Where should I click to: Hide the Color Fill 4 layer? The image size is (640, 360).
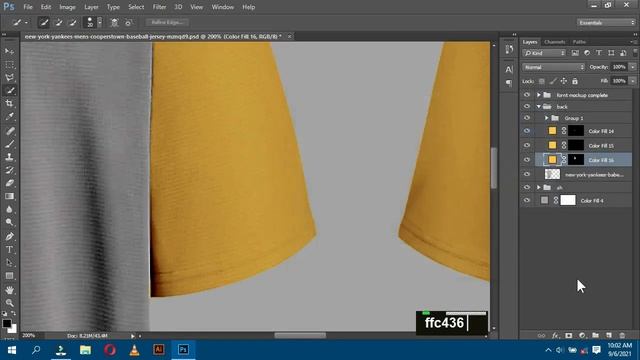point(527,200)
